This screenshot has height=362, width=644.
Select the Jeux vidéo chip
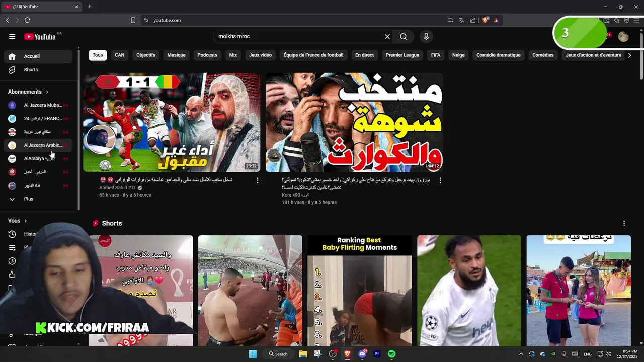(260, 55)
